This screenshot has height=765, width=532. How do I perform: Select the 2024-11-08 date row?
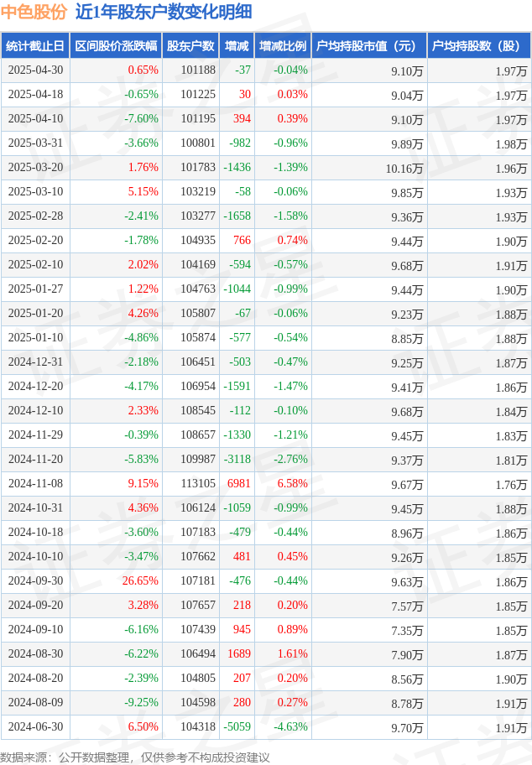point(266,484)
